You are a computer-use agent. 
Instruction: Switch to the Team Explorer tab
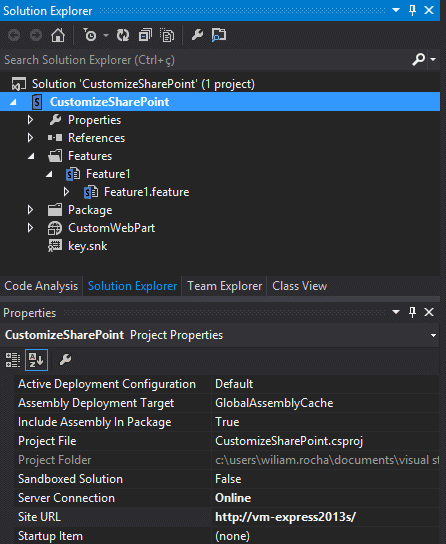pos(224,286)
